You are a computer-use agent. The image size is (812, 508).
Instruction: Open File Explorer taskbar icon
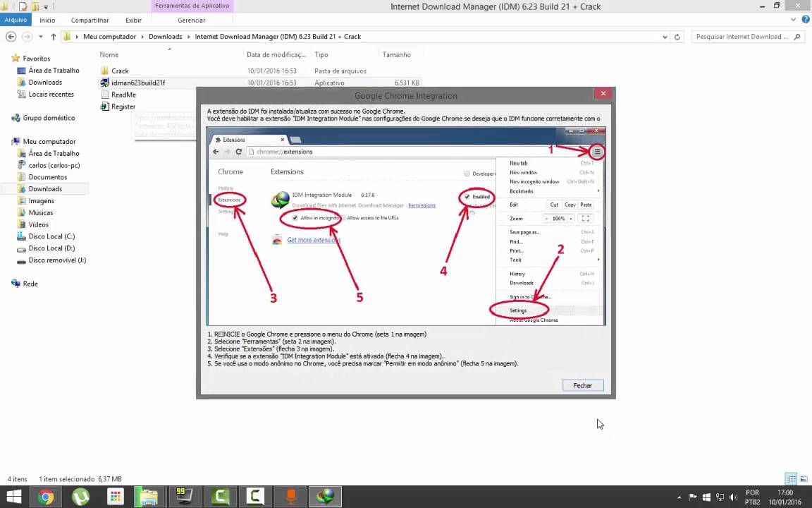149,497
